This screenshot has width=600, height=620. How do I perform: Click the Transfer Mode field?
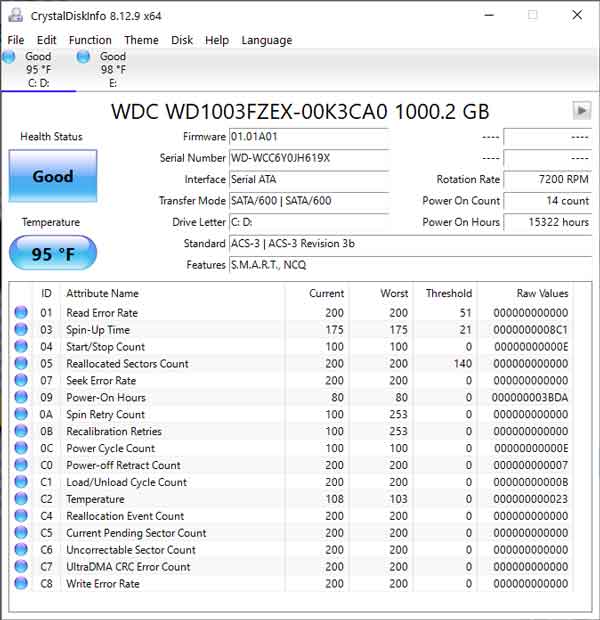(309, 201)
